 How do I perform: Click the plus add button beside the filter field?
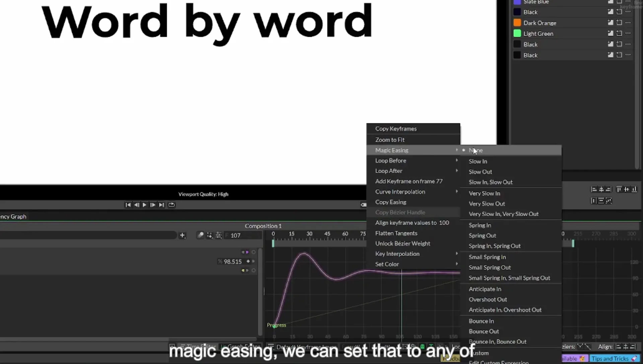[x=182, y=236]
